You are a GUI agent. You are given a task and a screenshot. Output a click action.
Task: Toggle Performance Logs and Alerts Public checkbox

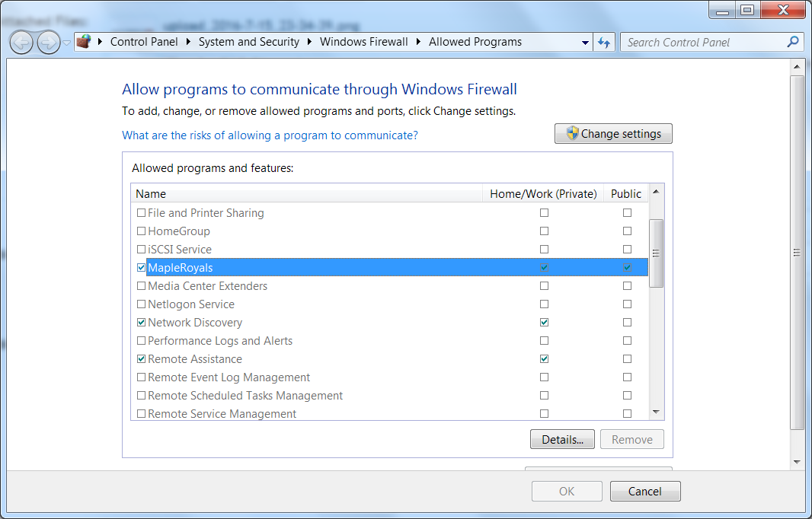click(627, 340)
